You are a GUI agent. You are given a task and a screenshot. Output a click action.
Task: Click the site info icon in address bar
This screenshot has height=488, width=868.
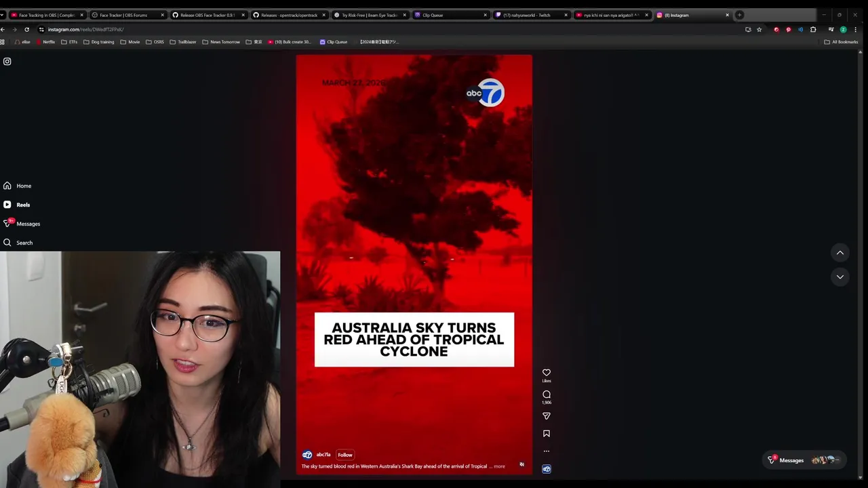click(41, 29)
